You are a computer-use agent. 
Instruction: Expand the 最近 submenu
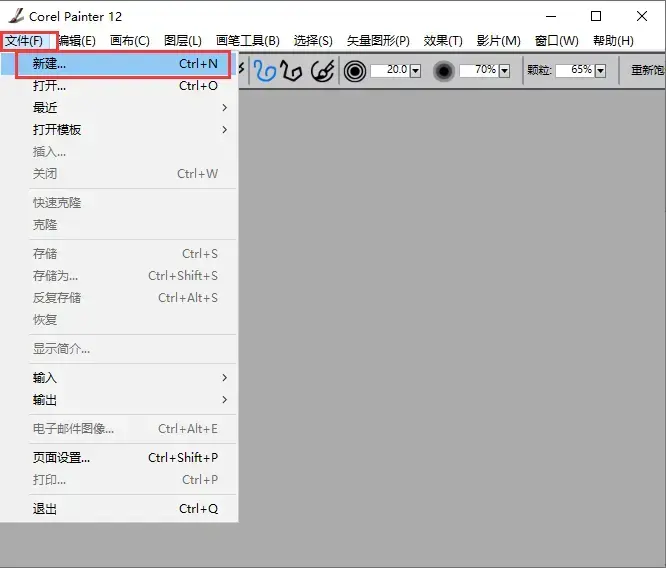pos(224,107)
